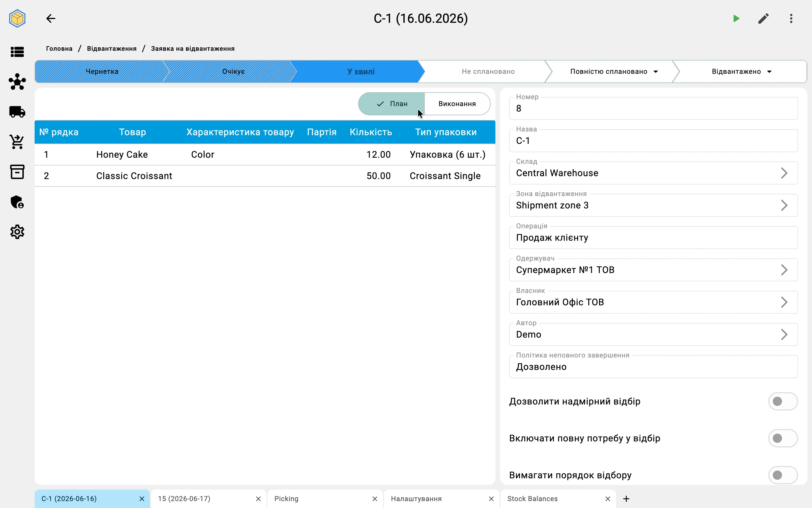Open the three-dot more options menu
The width and height of the screenshot is (812, 508).
791,18
